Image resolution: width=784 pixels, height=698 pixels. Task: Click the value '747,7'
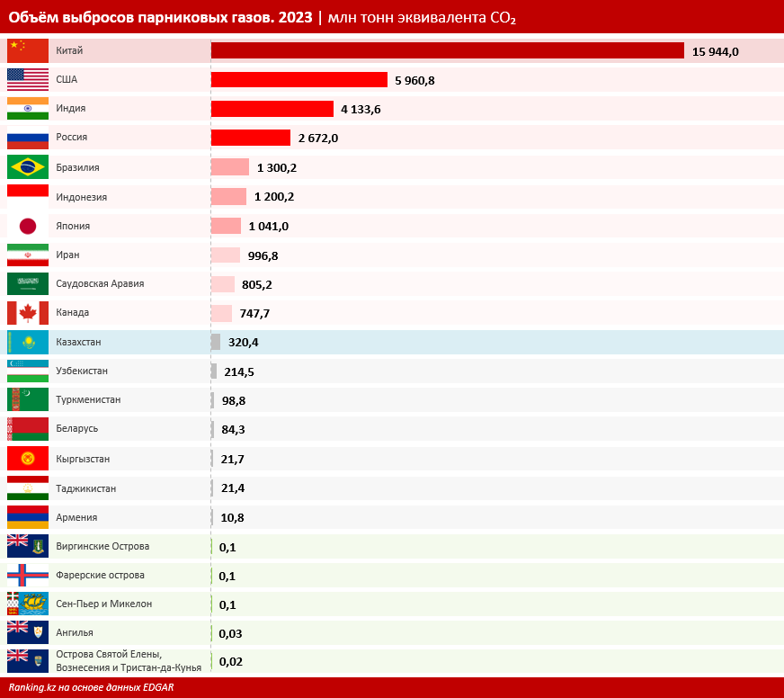tap(254, 313)
